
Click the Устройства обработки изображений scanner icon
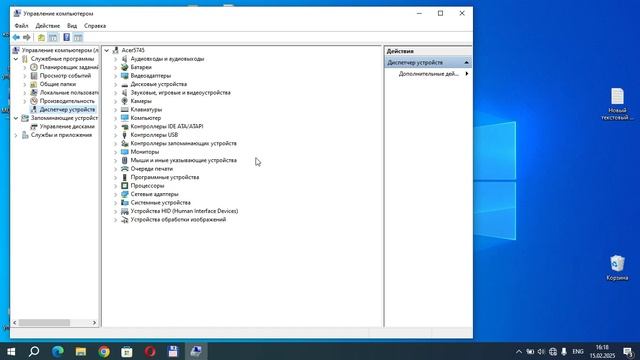tap(124, 220)
